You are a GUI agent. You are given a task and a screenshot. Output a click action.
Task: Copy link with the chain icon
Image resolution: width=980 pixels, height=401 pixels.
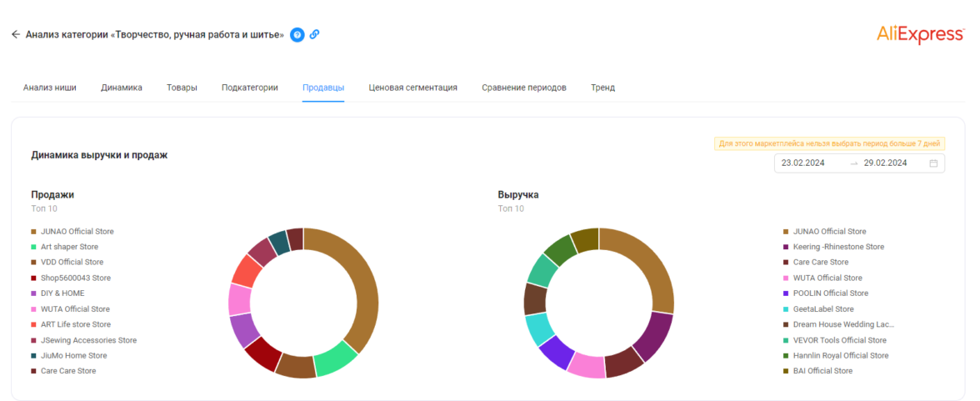[314, 34]
